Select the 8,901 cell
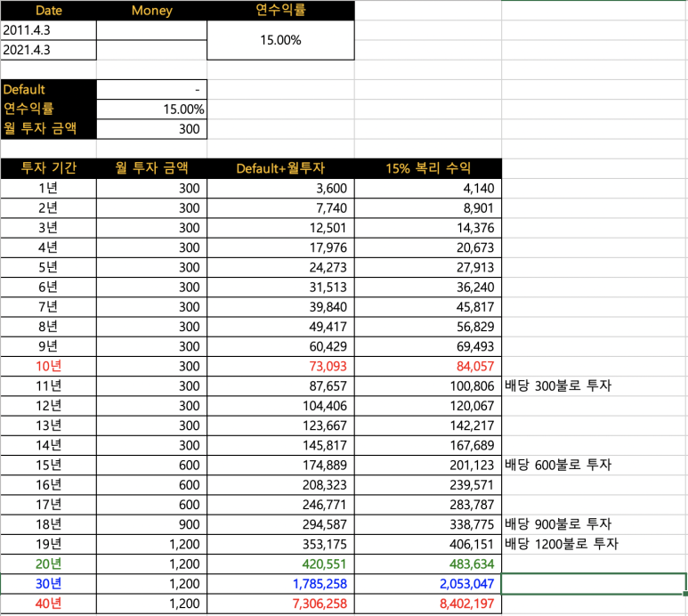The width and height of the screenshot is (688, 616). tap(428, 208)
